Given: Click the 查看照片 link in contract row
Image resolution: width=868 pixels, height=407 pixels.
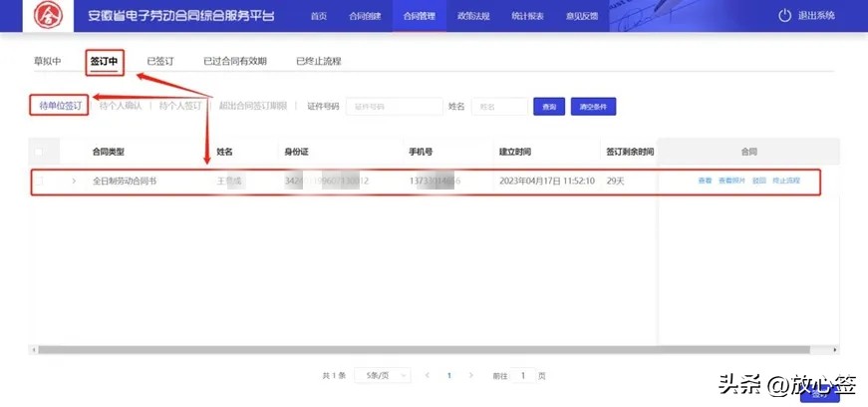Looking at the screenshot, I should (731, 181).
